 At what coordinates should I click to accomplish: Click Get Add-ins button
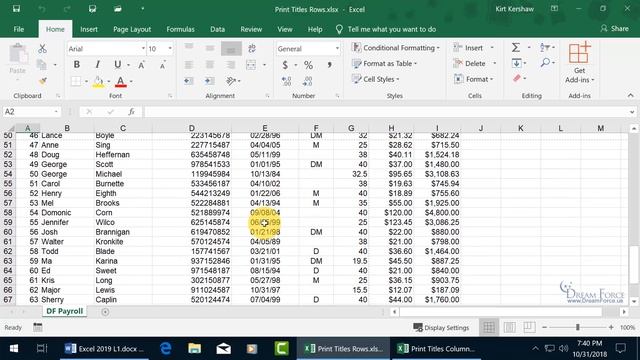tap(579, 62)
